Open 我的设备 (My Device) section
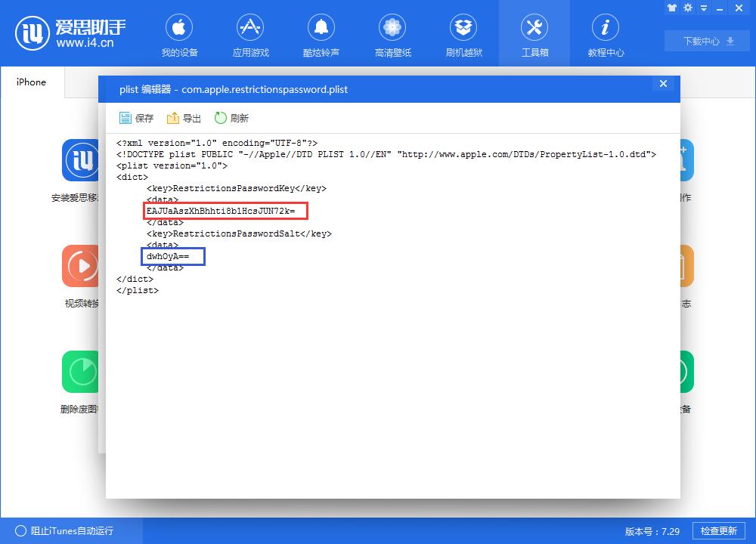 (x=179, y=36)
